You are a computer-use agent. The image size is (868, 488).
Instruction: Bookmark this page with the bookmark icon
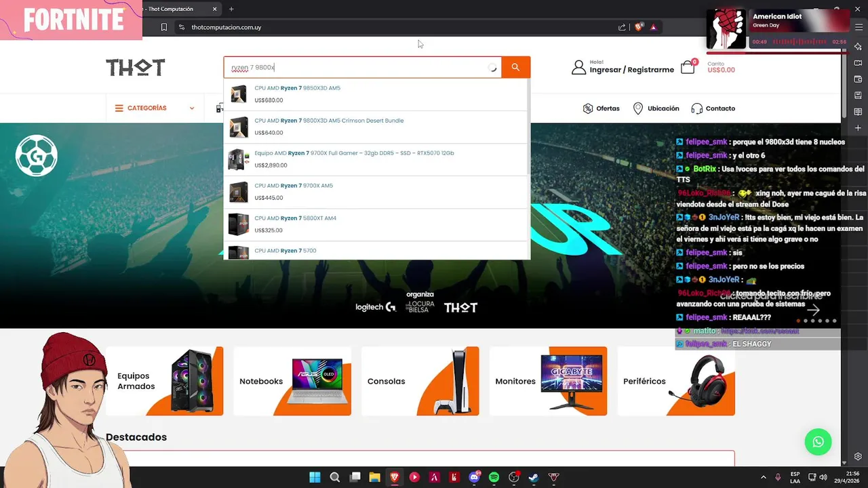click(164, 27)
